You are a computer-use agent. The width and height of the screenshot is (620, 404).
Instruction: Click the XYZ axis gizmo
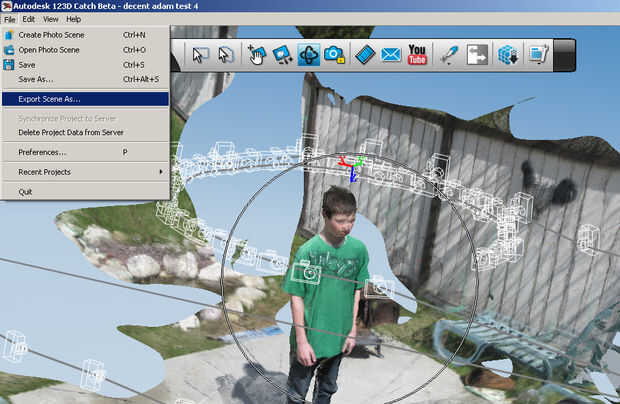352,168
